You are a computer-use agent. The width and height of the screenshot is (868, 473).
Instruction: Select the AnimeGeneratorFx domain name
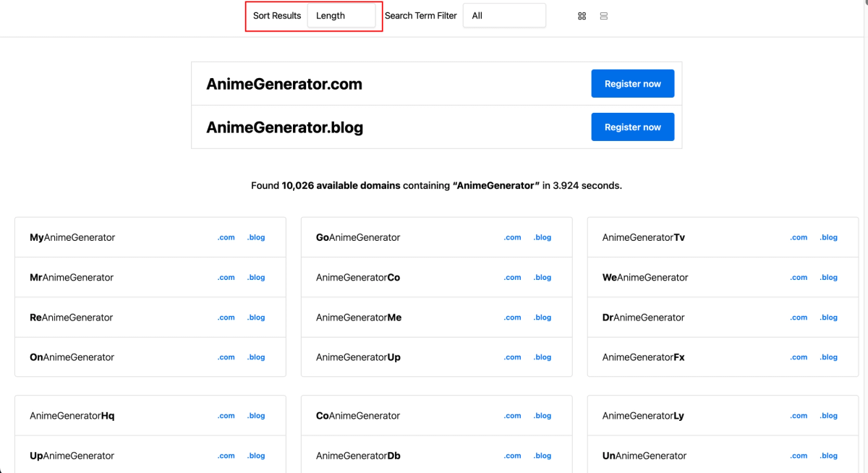click(x=644, y=357)
